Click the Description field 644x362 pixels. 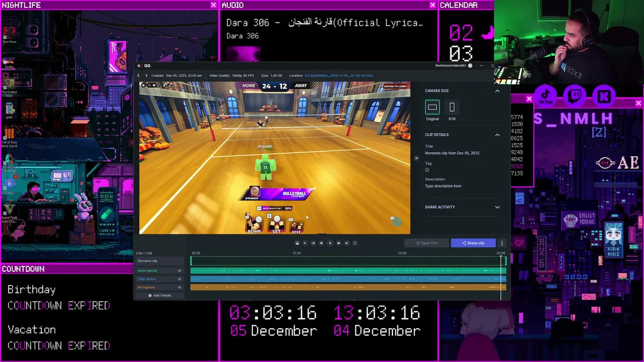coord(443,186)
